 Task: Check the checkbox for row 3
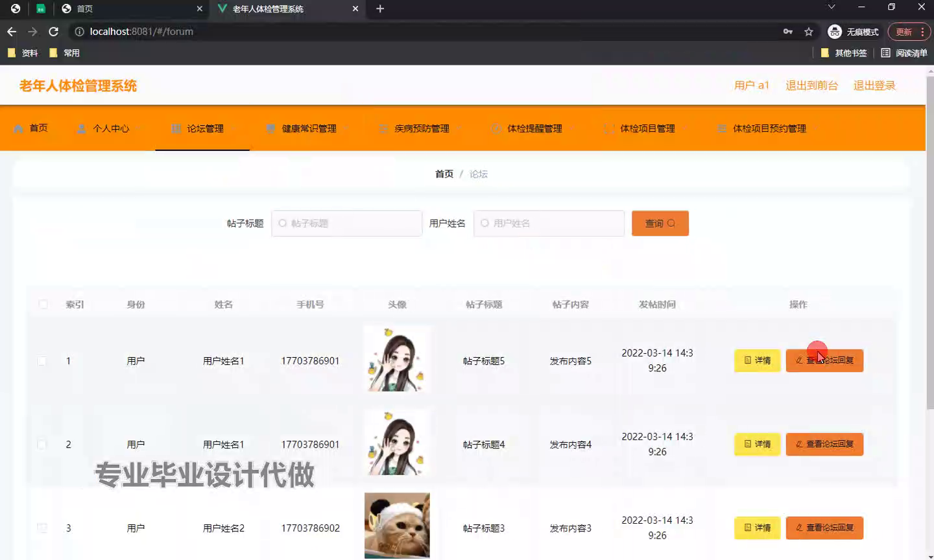42,528
